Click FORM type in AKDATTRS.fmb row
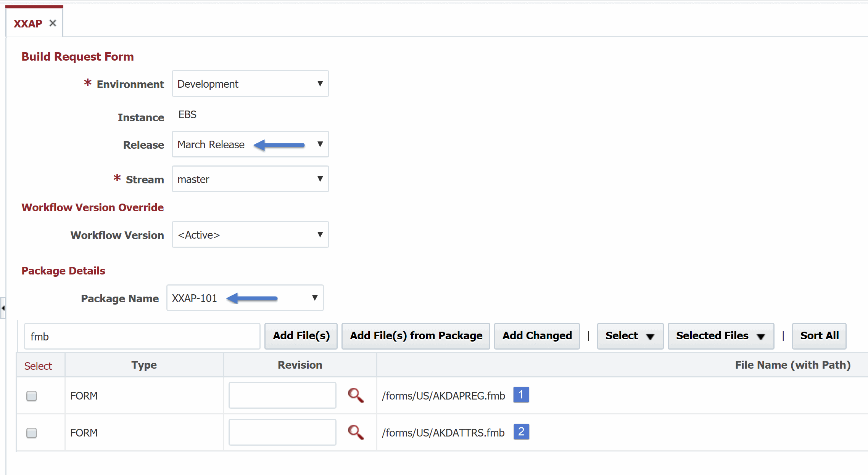The image size is (868, 475). 84,433
